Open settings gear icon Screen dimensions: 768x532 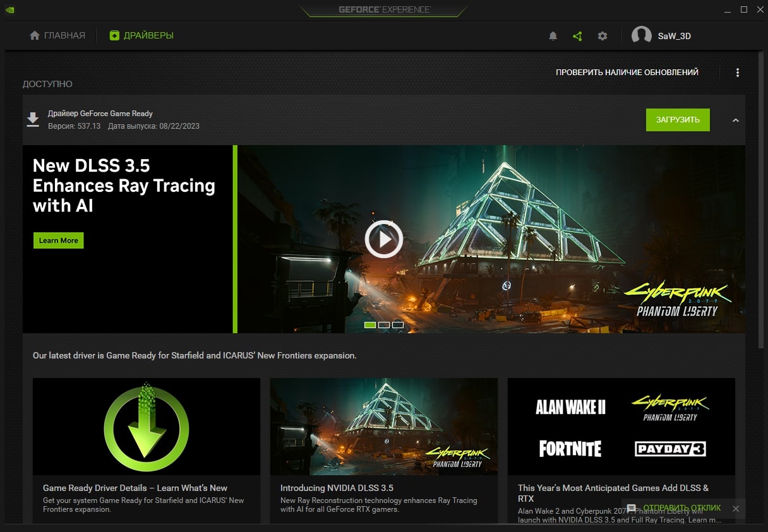pyautogui.click(x=603, y=36)
